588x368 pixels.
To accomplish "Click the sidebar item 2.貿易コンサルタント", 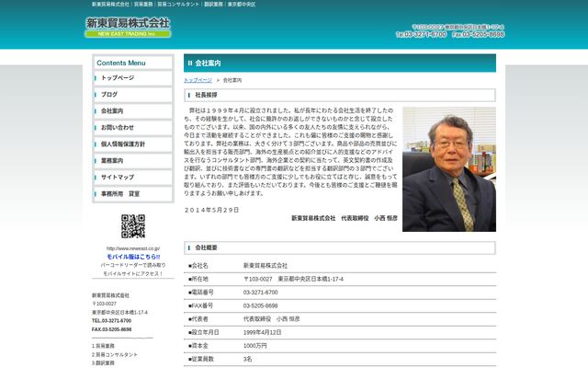I will pos(115,354).
